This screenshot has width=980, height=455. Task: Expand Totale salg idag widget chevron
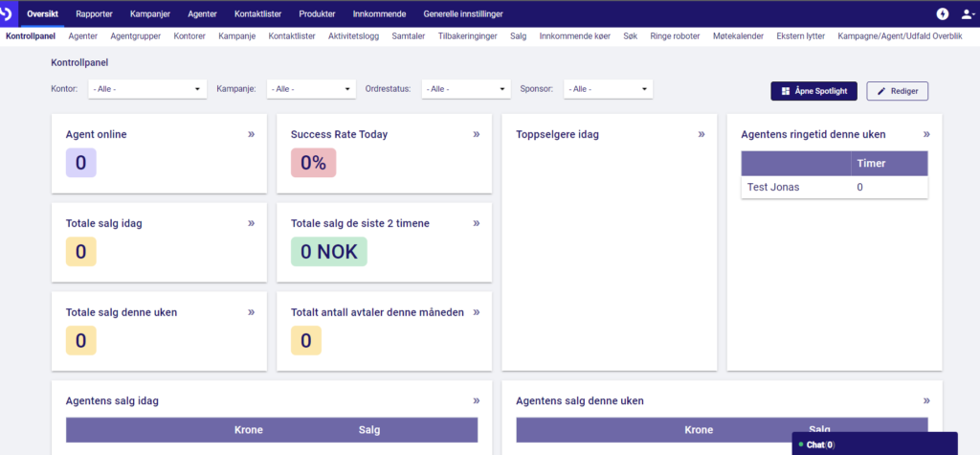click(x=252, y=223)
